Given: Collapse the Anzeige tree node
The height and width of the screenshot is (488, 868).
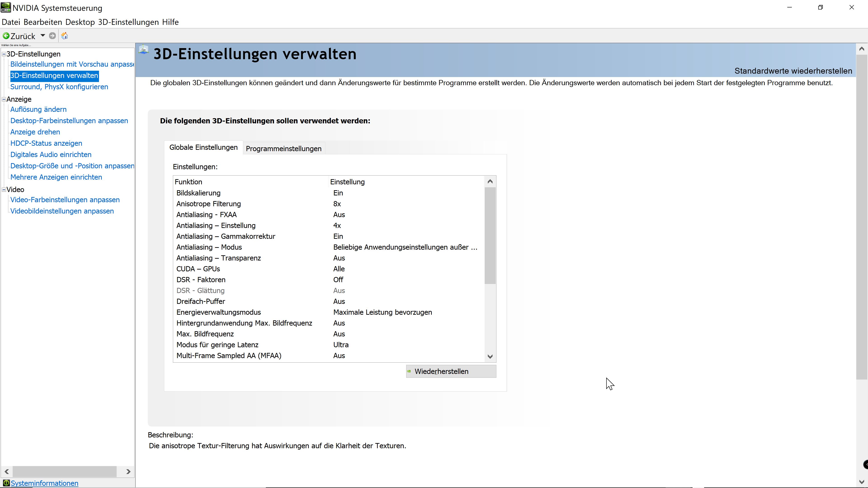Looking at the screenshot, I should pos(4,99).
